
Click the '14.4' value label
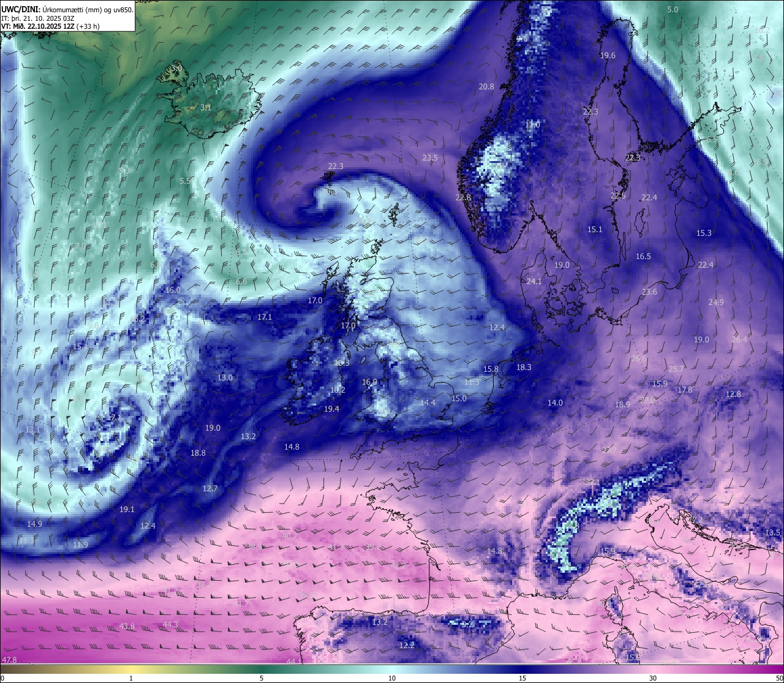pyautogui.click(x=428, y=402)
